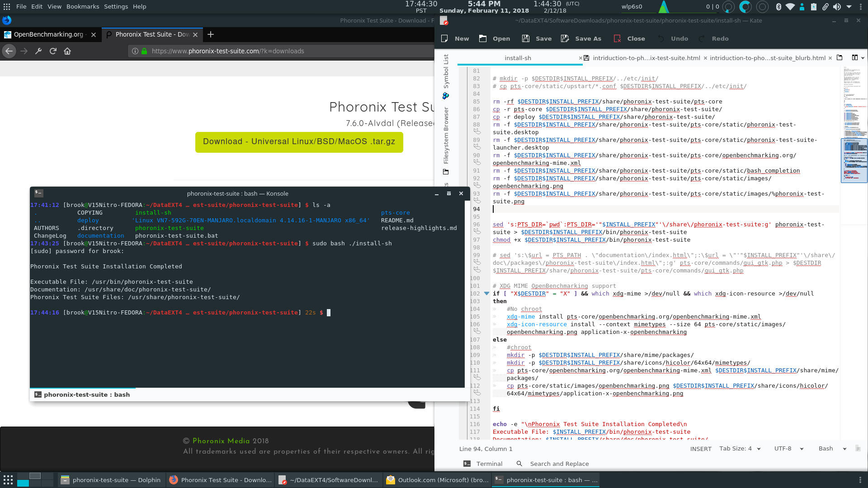The image size is (868, 488).
Task: Switch to intriduction-to-ph...ix-test-suite.html tab
Action: click(x=646, y=58)
